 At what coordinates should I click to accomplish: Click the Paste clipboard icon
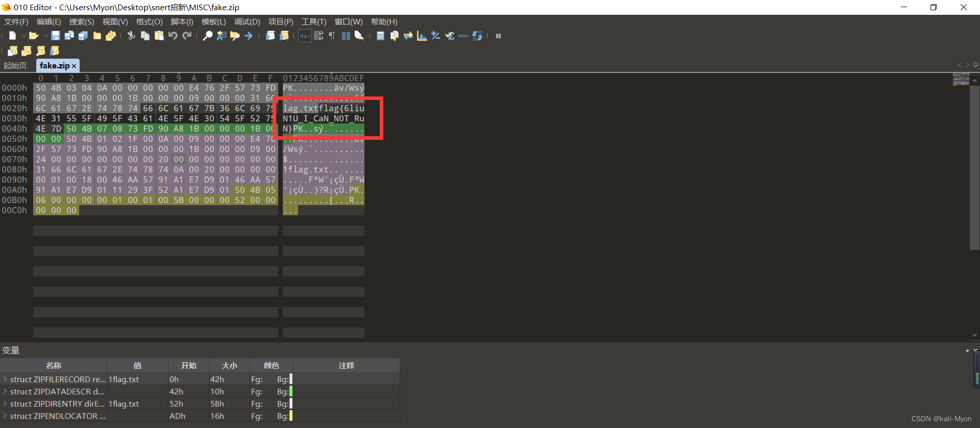[159, 36]
